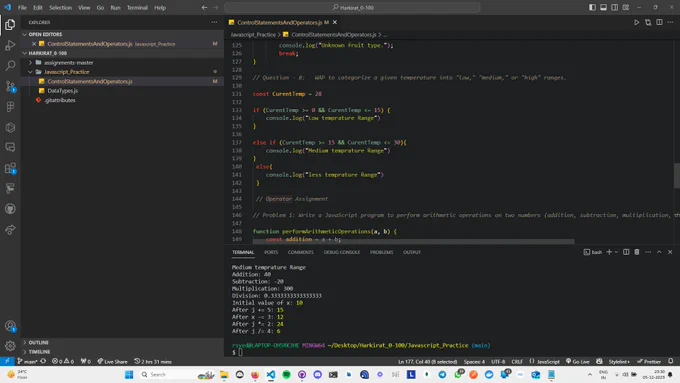Go back with the navigation arrow
The width and height of the screenshot is (680, 383).
(x=204, y=7)
